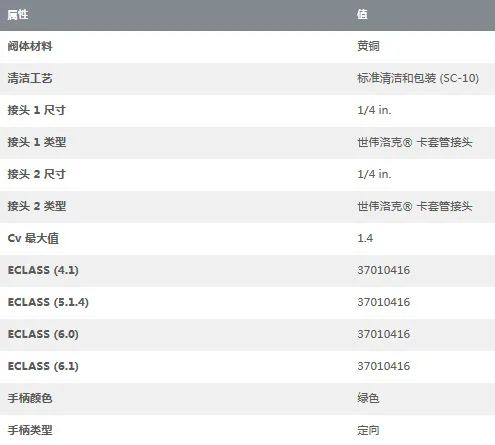Viewport: 495px width, 445px height.
Task: Select the 手柄颜色 attribute label
Action: click(x=30, y=398)
